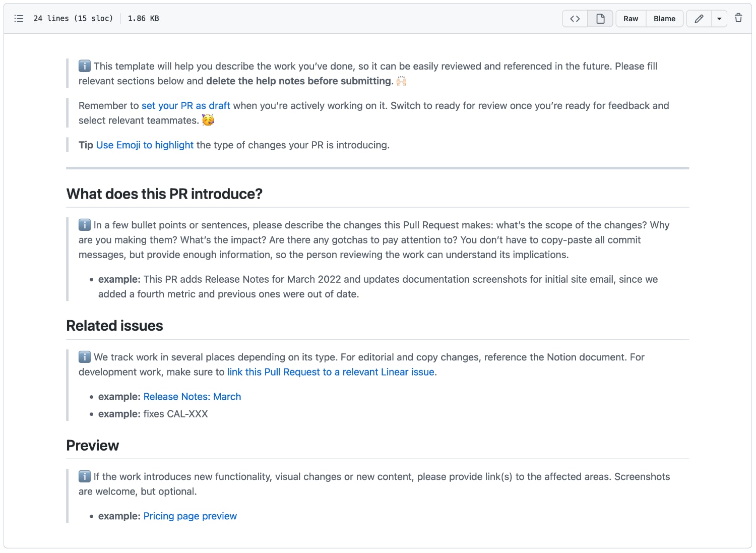
Task: Open the Blame view
Action: click(x=664, y=18)
